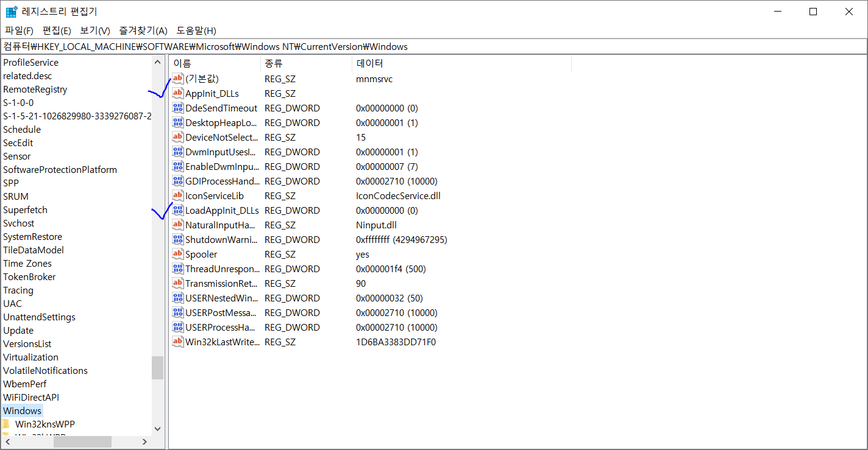Image resolution: width=868 pixels, height=450 pixels.
Task: Click the tree horizontal scrollbar left arrow
Action: click(x=7, y=441)
